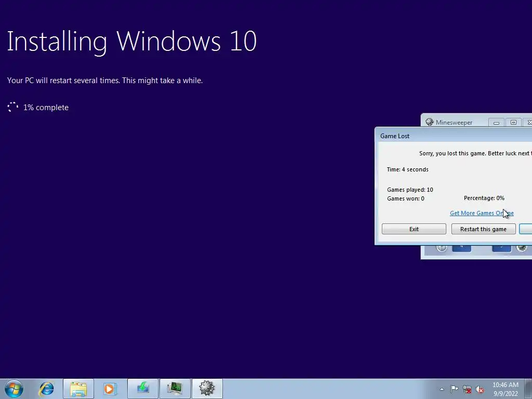Click the 'Percentage: 0%' text
Viewport: 532px width, 399px height.
[x=484, y=198]
